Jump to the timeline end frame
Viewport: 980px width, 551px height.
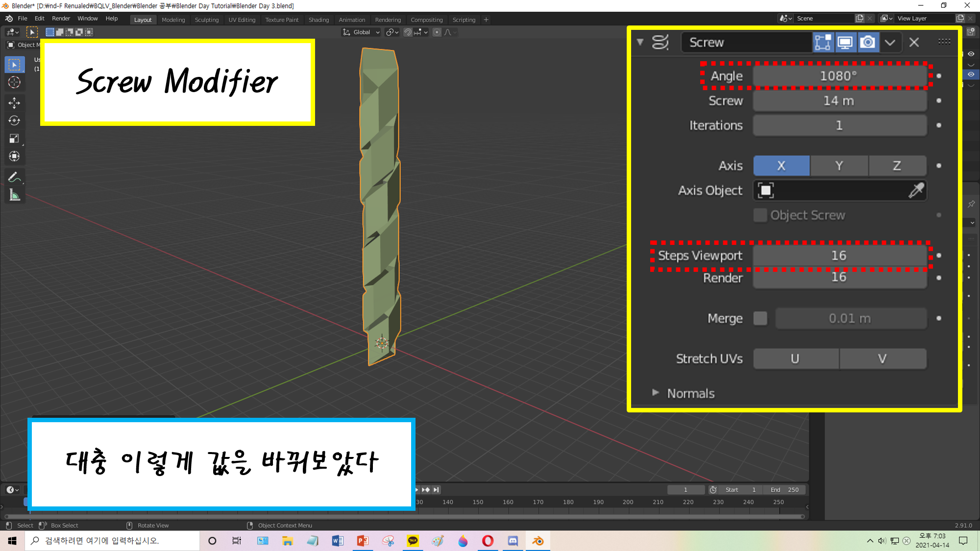[436, 490]
